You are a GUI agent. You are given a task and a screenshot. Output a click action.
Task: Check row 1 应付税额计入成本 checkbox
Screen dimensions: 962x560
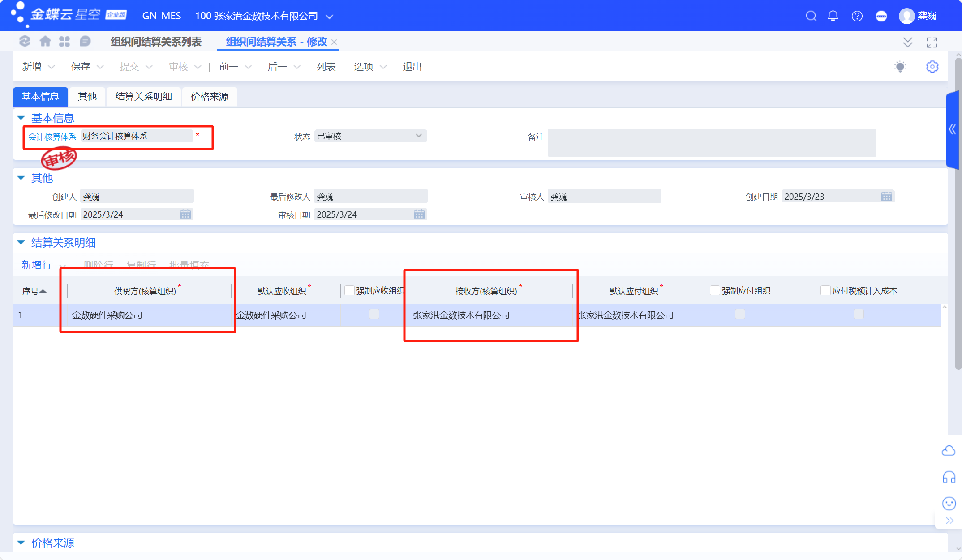coord(859,314)
